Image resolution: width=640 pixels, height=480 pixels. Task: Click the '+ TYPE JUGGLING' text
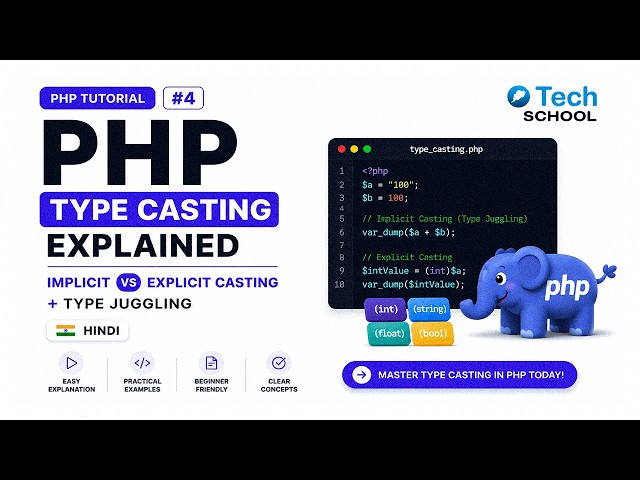click(x=120, y=304)
